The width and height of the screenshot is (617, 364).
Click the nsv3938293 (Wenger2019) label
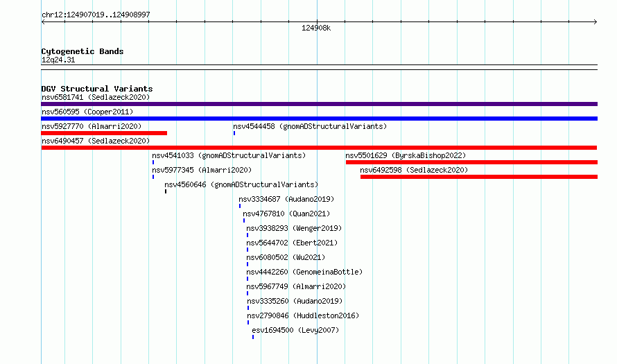tap(294, 228)
